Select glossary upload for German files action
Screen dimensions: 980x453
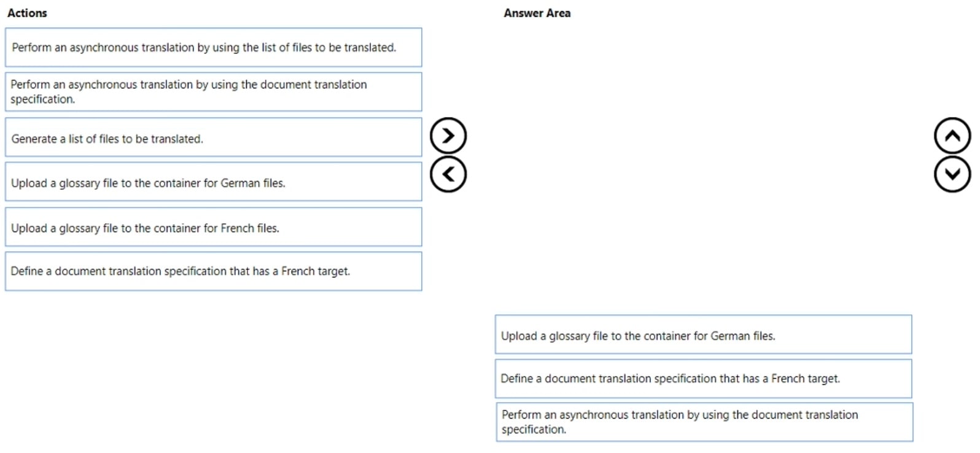point(213,182)
